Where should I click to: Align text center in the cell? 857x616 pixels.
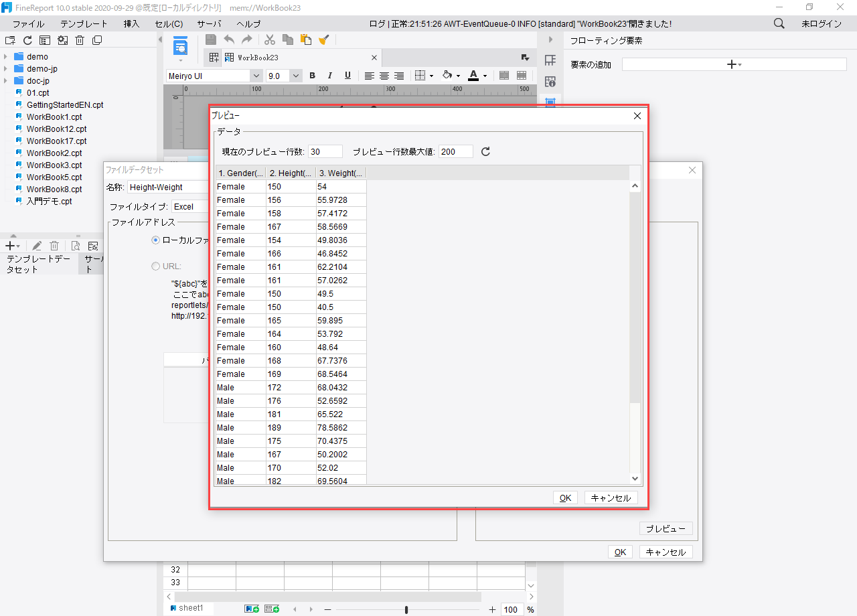tap(384, 76)
